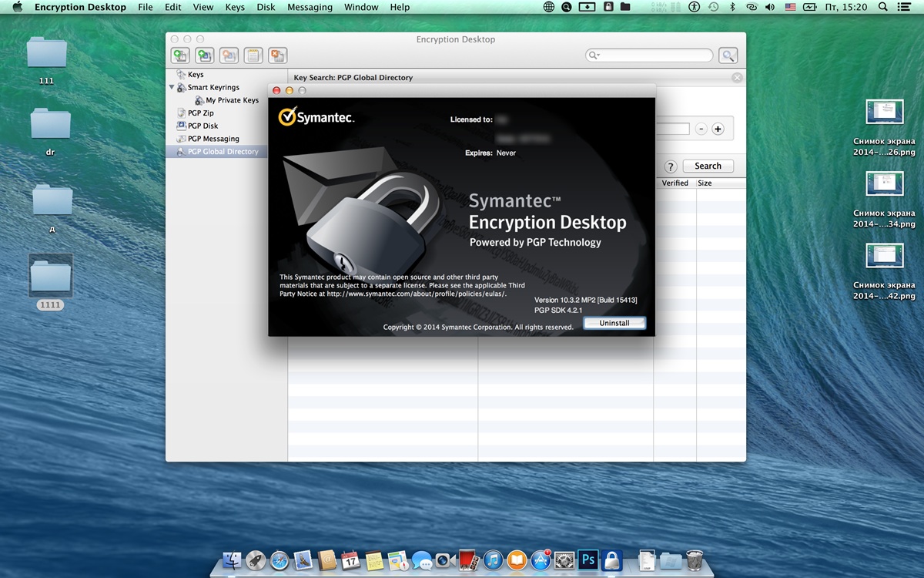
Task: Click the Bluetooth menu bar icon
Action: coord(732,7)
